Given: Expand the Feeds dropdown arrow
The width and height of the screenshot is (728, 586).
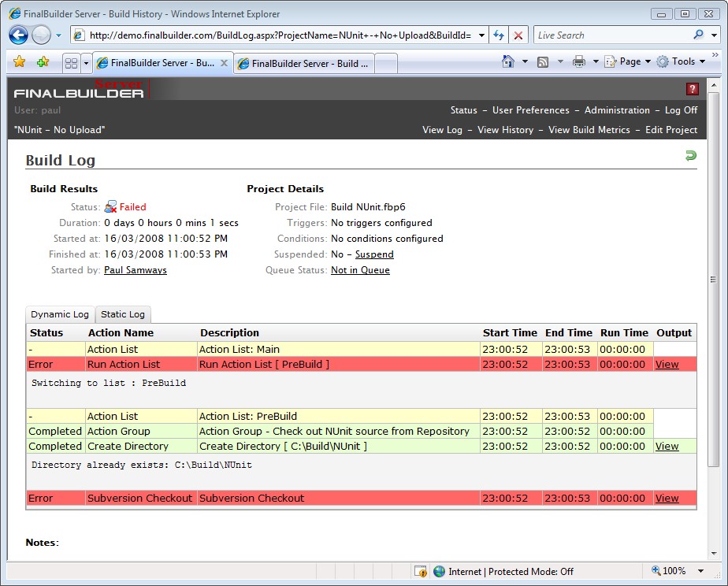Looking at the screenshot, I should point(560,61).
